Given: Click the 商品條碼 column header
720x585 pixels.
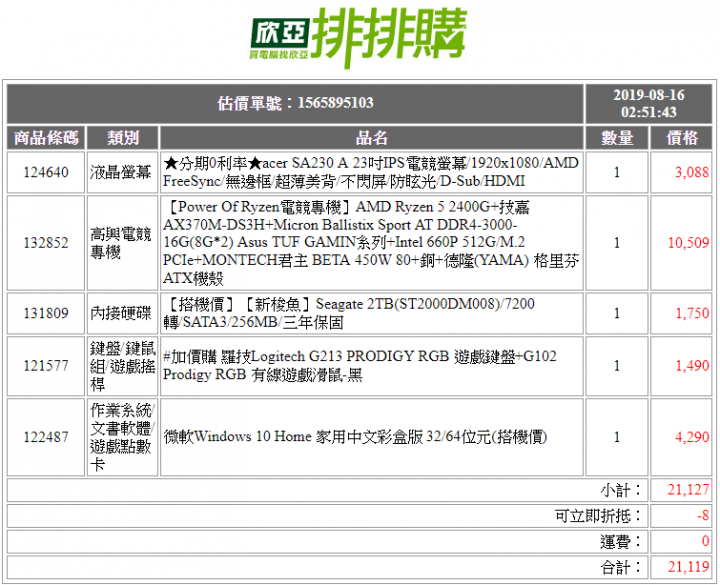Looking at the screenshot, I should click(46, 138).
